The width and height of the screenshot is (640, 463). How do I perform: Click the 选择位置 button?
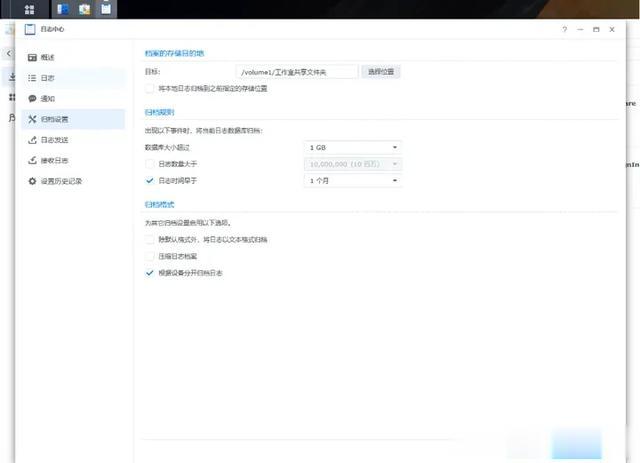pyautogui.click(x=381, y=72)
